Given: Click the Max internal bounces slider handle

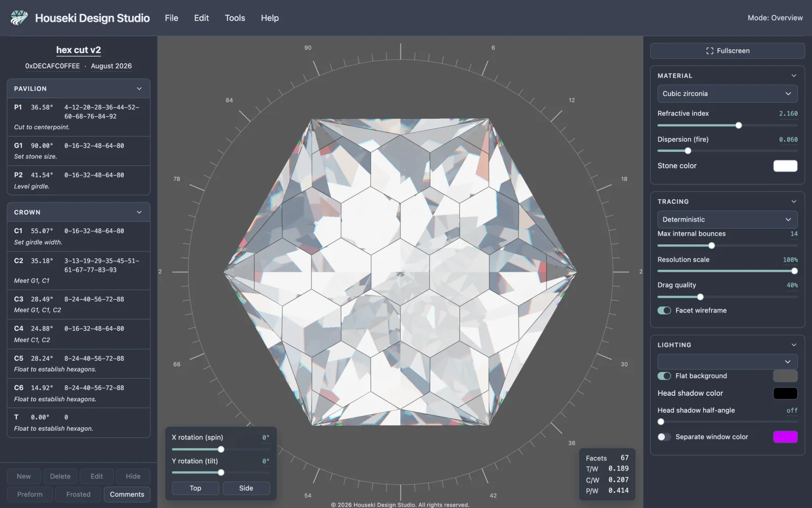Looking at the screenshot, I should pos(712,246).
